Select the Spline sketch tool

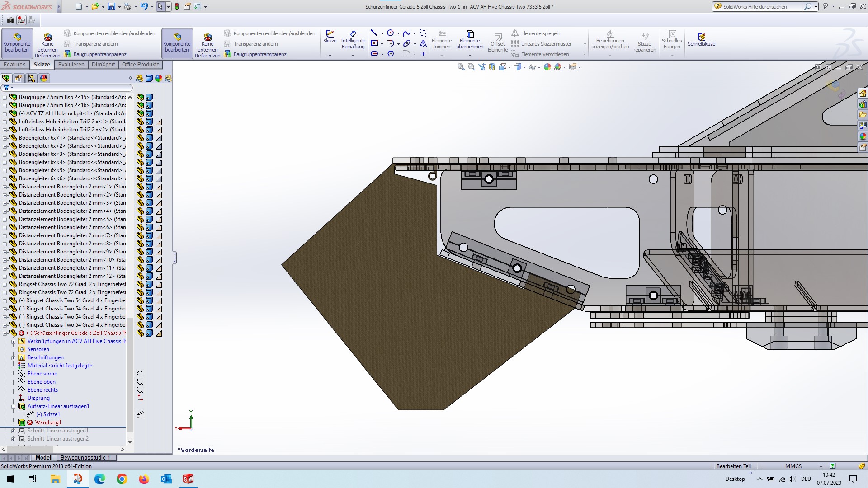tap(407, 33)
